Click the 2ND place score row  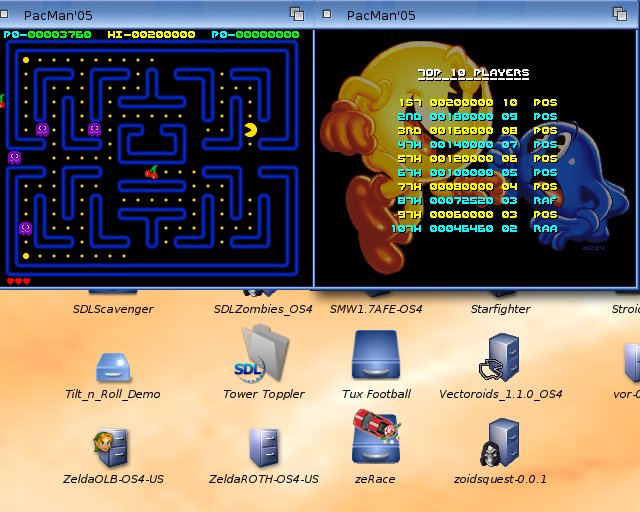pyautogui.click(x=478, y=117)
